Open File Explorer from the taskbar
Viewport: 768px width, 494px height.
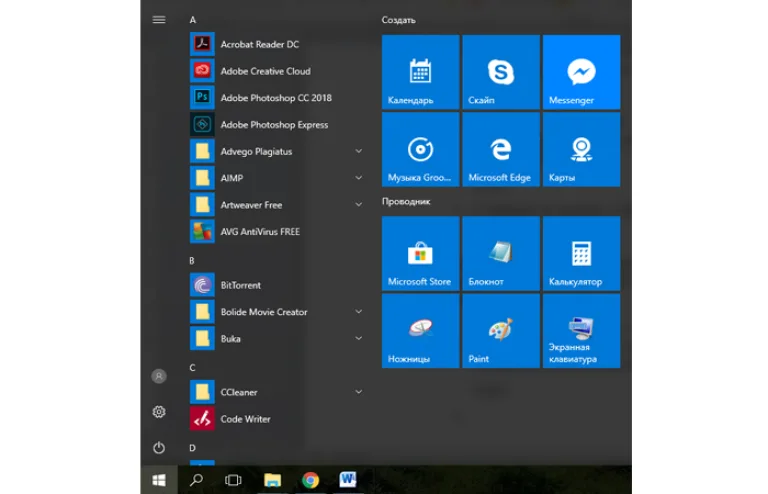click(x=272, y=480)
